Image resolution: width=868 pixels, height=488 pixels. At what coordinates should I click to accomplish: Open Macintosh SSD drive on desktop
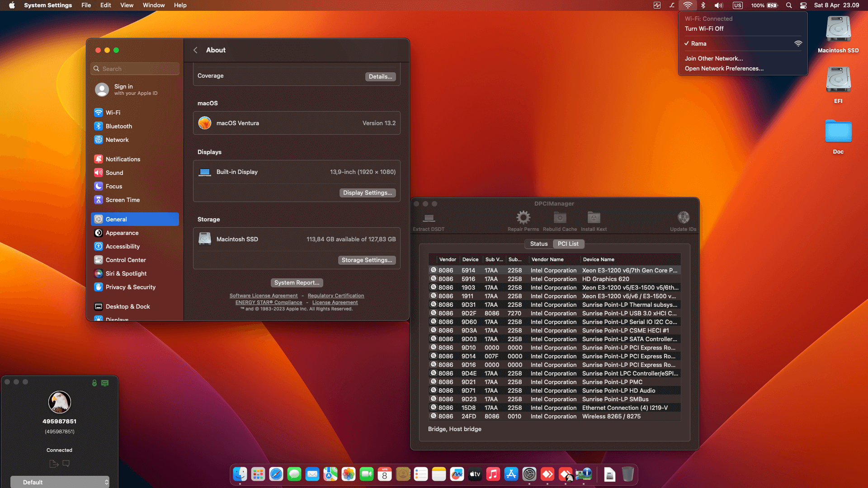838,35
